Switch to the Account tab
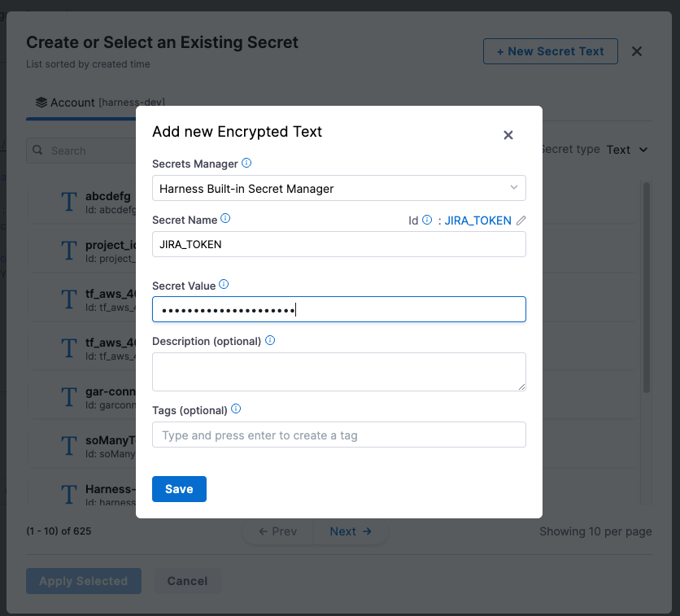This screenshot has height=616, width=680. tap(100, 103)
